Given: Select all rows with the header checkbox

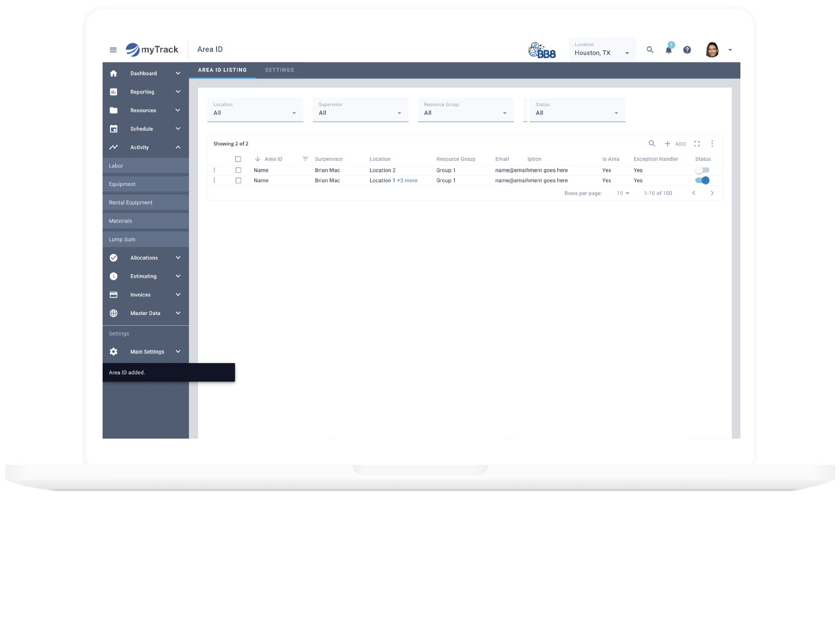Looking at the screenshot, I should [238, 159].
